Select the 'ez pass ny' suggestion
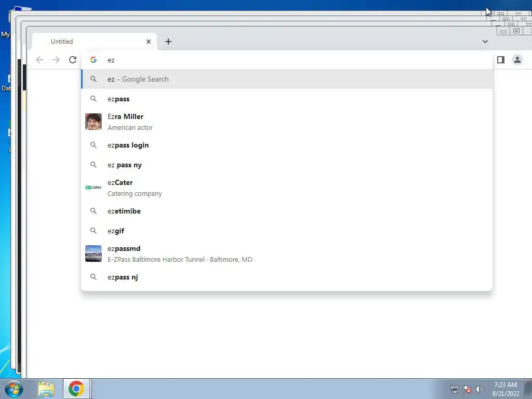 [x=287, y=165]
